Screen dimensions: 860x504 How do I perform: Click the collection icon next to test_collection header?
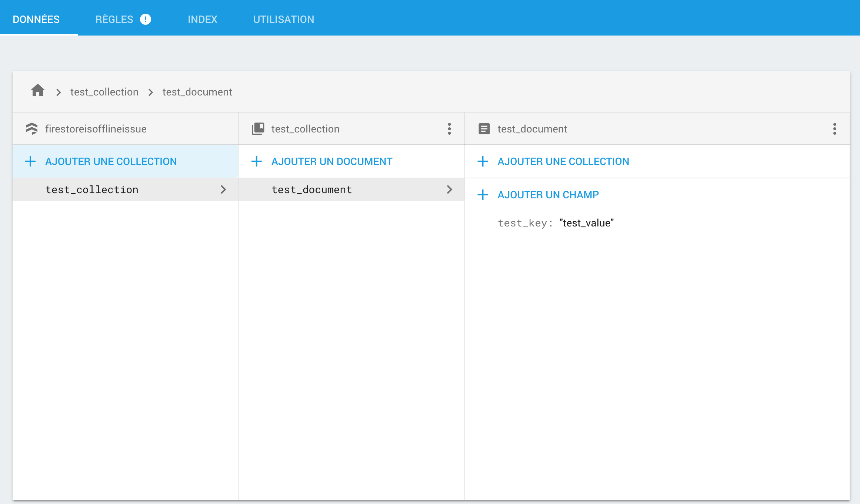(258, 129)
